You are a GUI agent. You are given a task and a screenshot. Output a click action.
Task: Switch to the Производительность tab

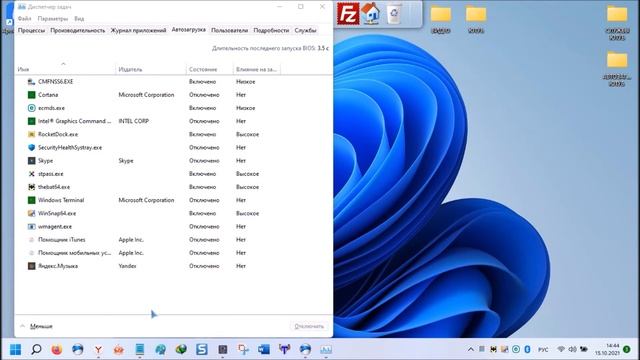[x=78, y=30]
